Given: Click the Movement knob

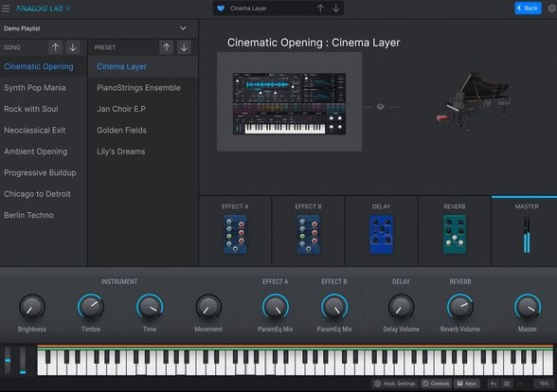Looking at the screenshot, I should (x=208, y=307).
